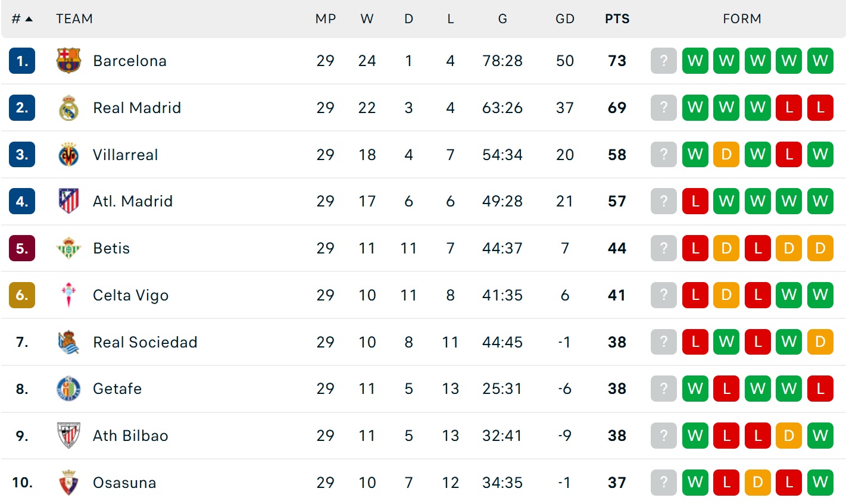Open the Real Sociedad team link
Image resolution: width=846 pixels, height=504 pixels.
(x=145, y=342)
